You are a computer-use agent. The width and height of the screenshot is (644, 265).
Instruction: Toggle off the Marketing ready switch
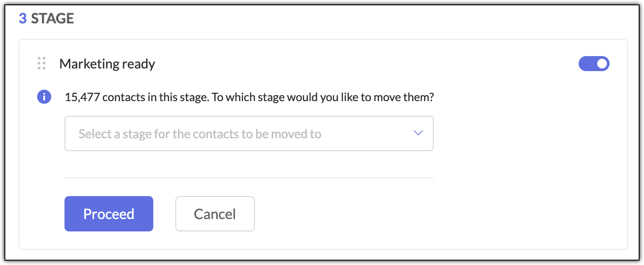coord(594,64)
